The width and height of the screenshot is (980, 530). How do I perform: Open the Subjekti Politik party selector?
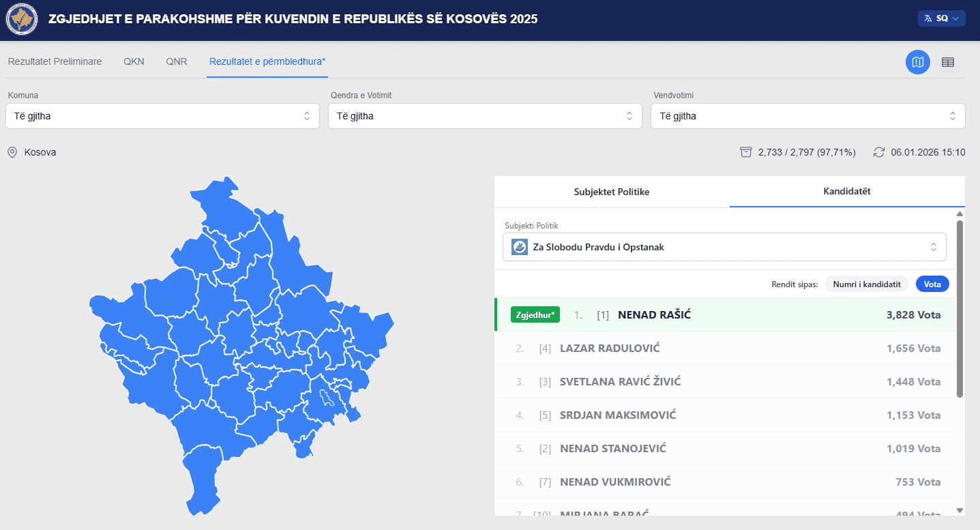click(724, 247)
